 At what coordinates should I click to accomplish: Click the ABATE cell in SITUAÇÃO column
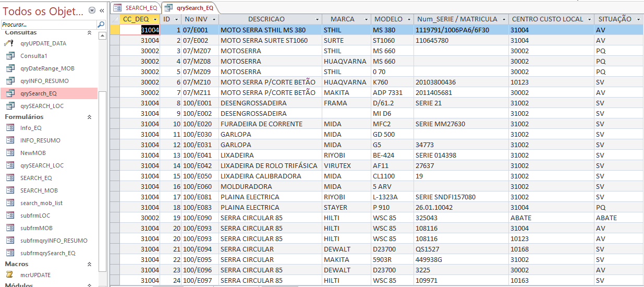pos(618,218)
